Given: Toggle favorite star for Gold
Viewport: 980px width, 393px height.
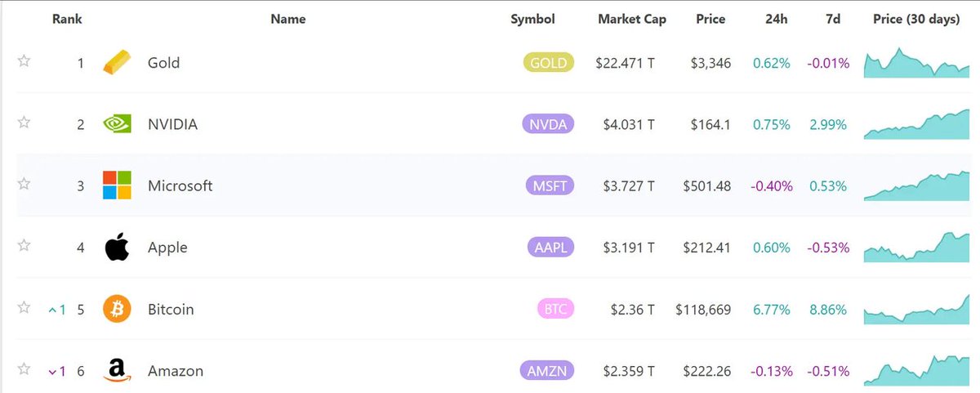Looking at the screenshot, I should coord(24,61).
